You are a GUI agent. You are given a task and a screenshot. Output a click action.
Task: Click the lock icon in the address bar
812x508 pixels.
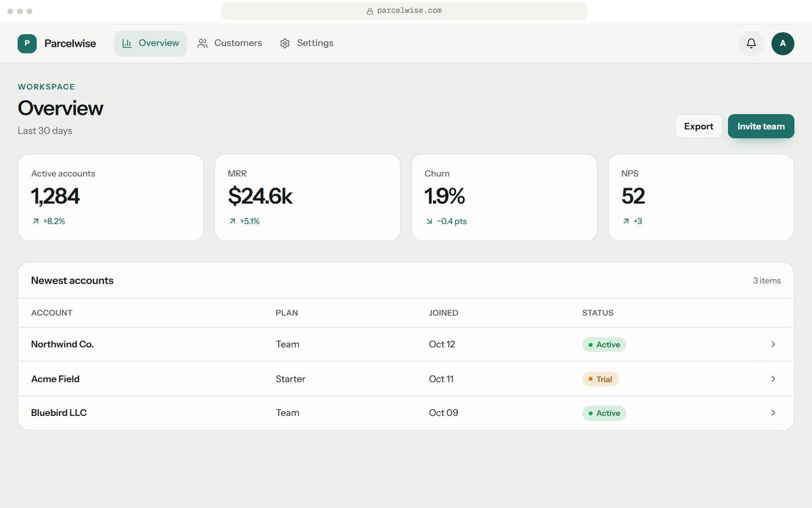(369, 11)
